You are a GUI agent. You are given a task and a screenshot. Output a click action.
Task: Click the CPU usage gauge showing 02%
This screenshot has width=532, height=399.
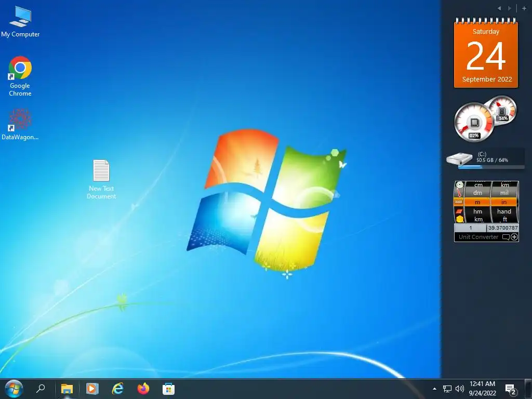tap(474, 122)
